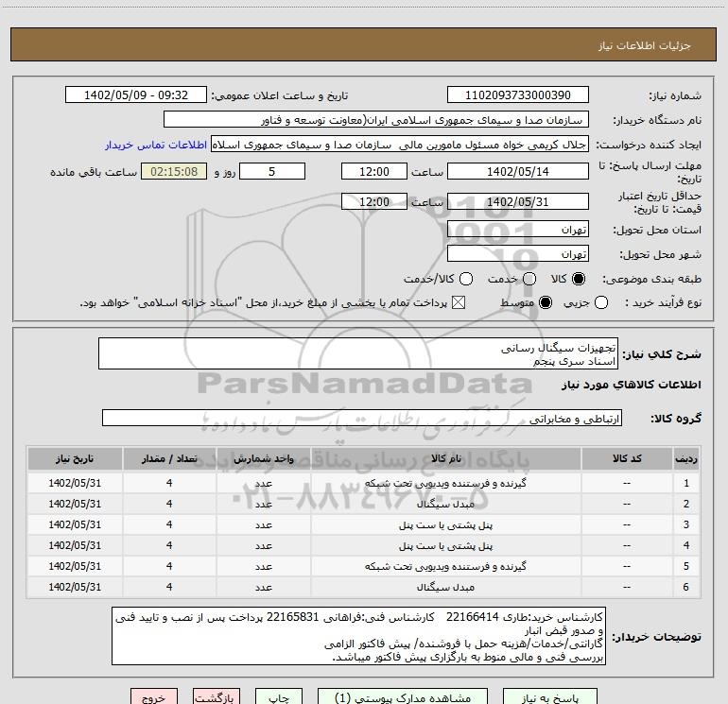Click the response deadline time field 12:00
The height and width of the screenshot is (704, 728).
pyautogui.click(x=374, y=171)
